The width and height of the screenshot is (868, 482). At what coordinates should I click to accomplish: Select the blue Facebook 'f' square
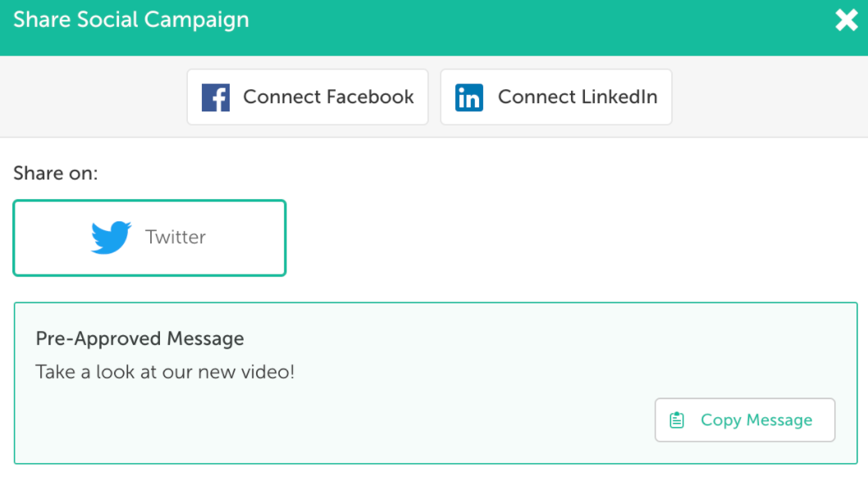tap(215, 97)
